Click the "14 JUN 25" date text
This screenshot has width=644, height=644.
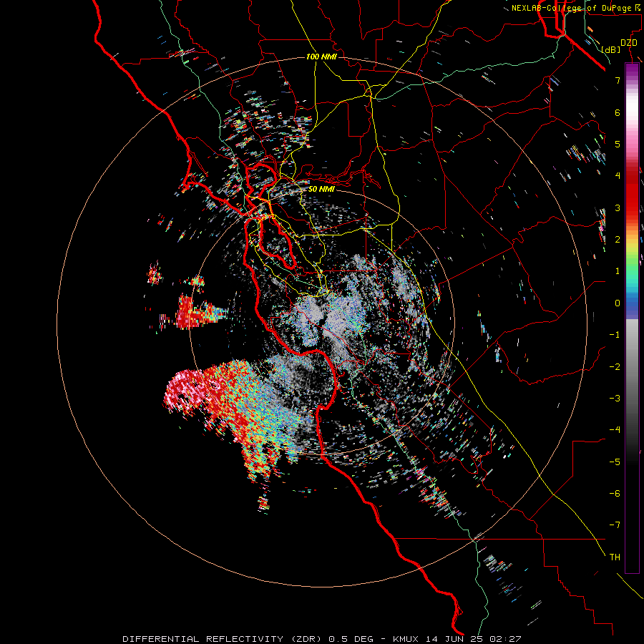[453, 639]
